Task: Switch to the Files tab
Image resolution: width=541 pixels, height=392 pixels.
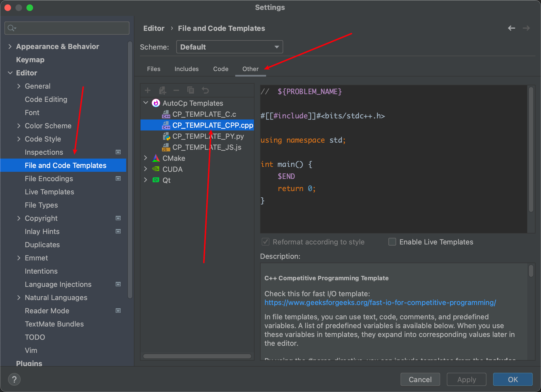Action: [153, 69]
